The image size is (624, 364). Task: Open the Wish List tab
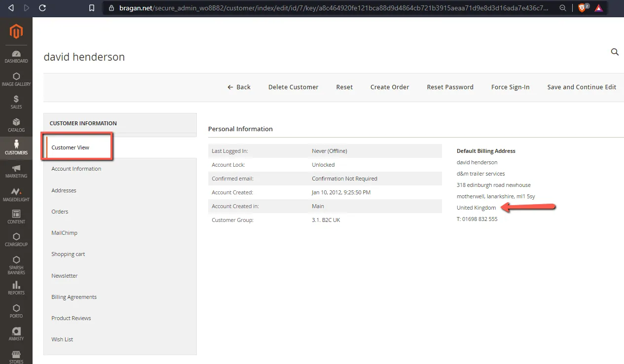62,339
